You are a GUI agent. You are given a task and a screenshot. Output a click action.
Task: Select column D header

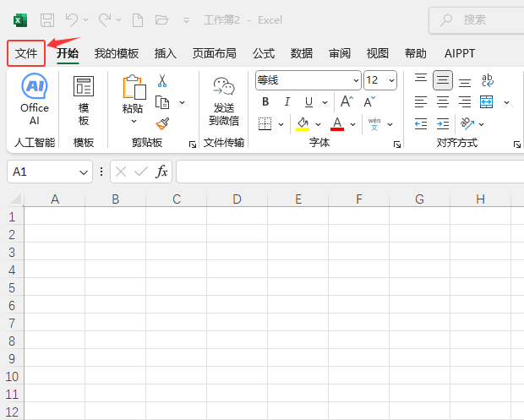click(237, 199)
